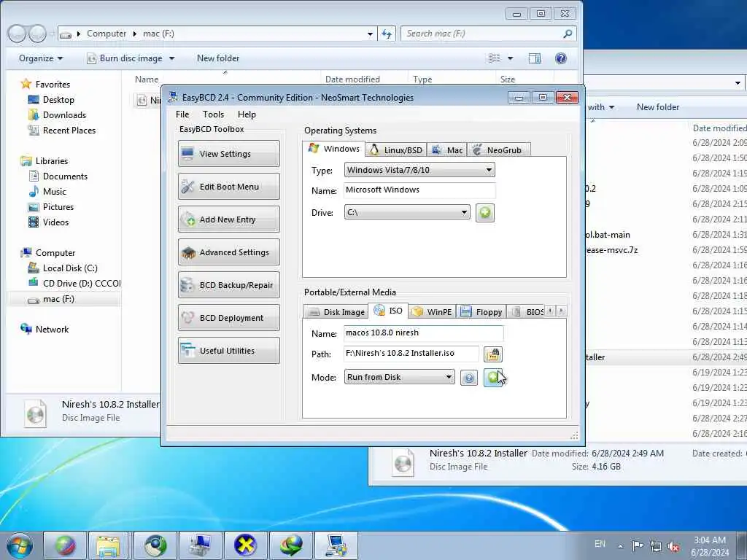Show hidden tray icons arrow
747x560 pixels.
(620, 546)
